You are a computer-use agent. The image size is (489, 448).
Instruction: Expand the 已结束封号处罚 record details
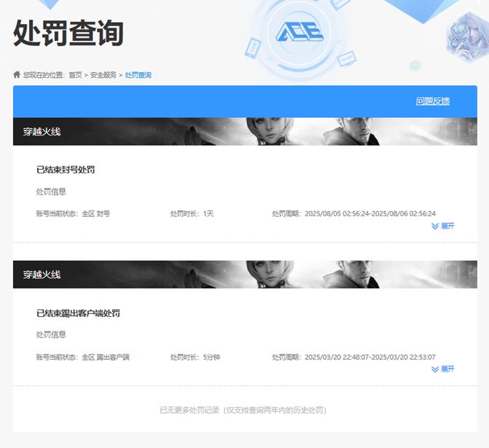pyautogui.click(x=443, y=226)
